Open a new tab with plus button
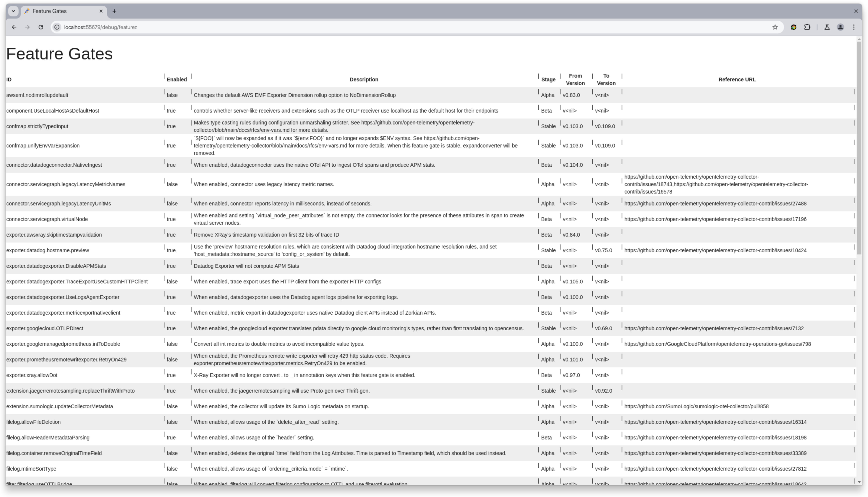Viewport: 868px width, 497px height. [x=114, y=11]
